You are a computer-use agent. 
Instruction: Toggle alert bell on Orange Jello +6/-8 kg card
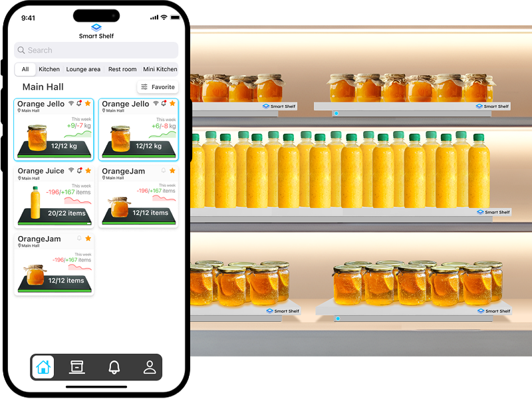[164, 103]
